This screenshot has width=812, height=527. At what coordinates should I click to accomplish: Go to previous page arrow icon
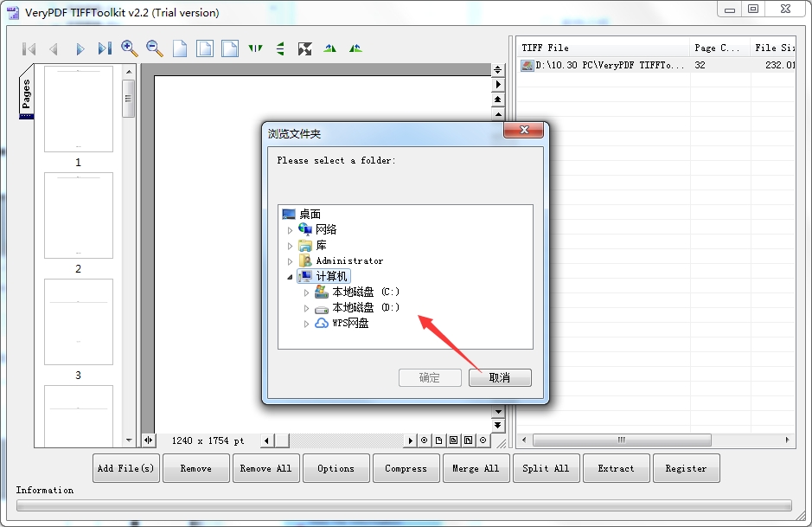point(54,48)
